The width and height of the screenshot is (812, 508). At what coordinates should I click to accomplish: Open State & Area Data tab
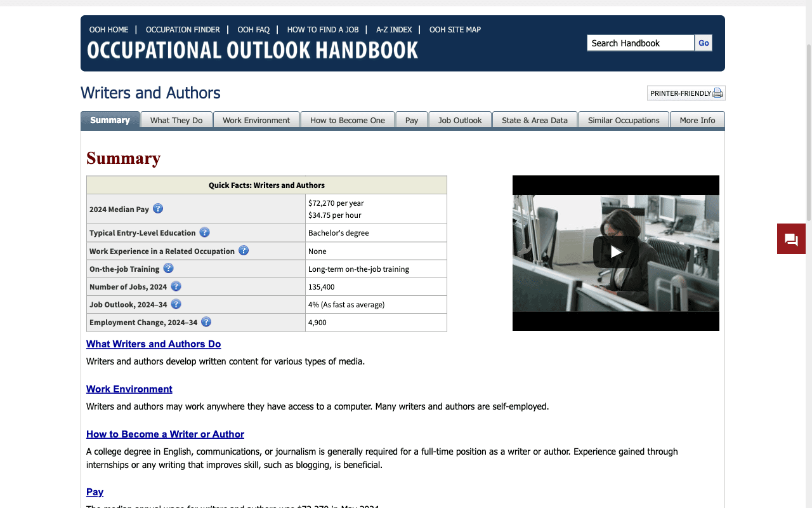tap(535, 120)
